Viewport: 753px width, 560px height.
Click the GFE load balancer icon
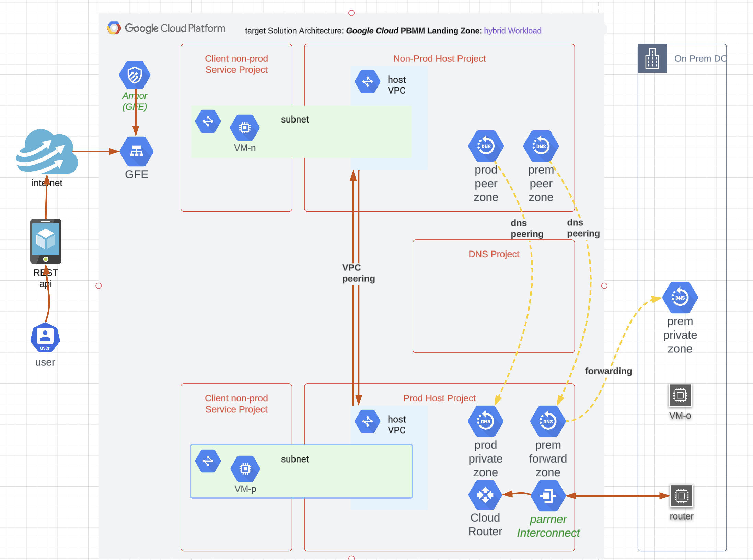(x=136, y=151)
